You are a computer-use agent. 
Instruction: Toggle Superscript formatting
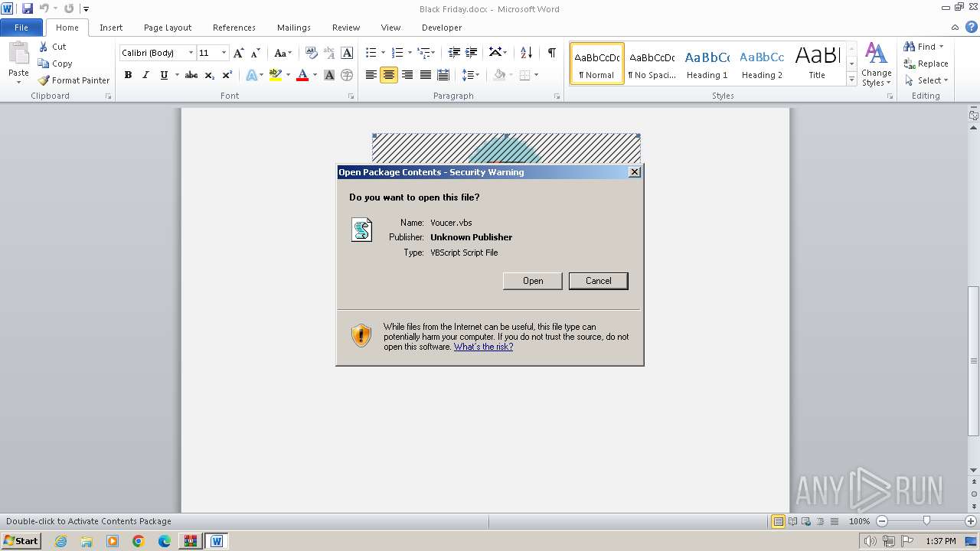pyautogui.click(x=227, y=75)
